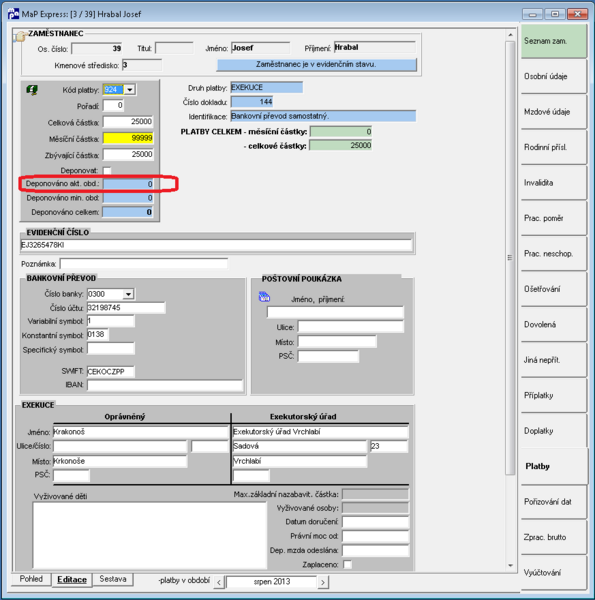Go to next period with right arrow

pos(323,582)
